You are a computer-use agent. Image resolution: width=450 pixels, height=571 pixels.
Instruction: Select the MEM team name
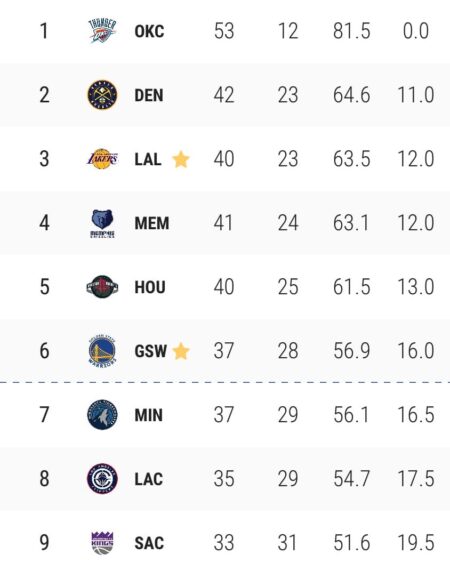coord(151,223)
